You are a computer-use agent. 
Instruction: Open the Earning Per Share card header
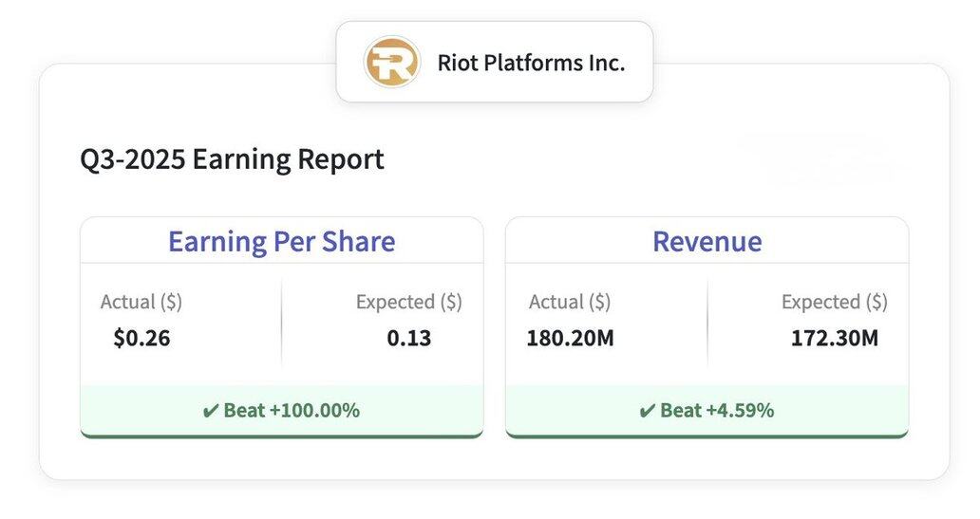[x=281, y=241]
